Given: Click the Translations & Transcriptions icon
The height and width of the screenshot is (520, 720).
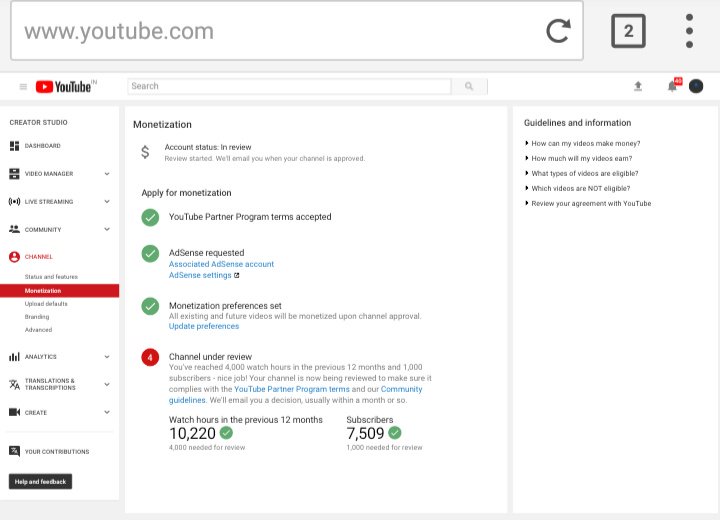Looking at the screenshot, I should click(14, 384).
